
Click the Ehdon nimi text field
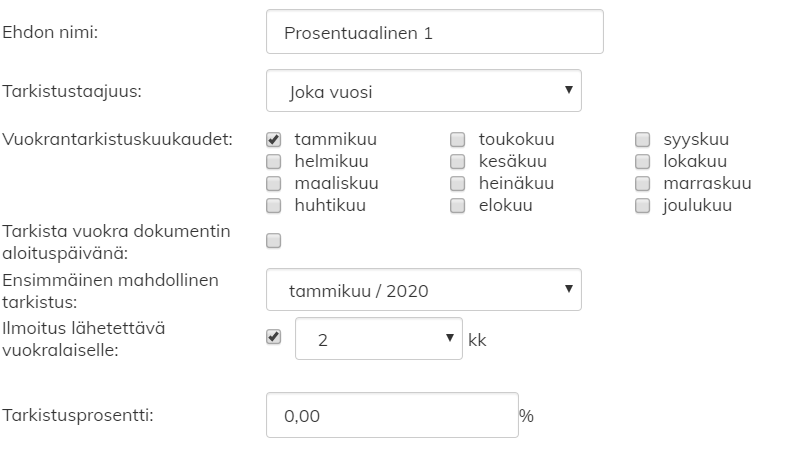435,32
